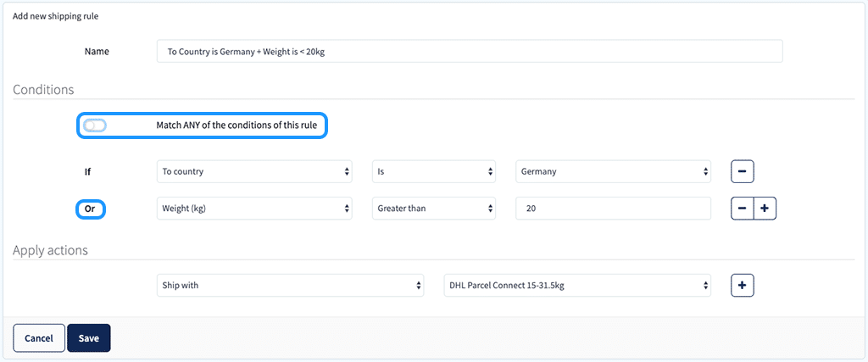Select the DHL Parcel Connect 15-31.5kg dropdown
Image resolution: width=868 pixels, height=362 pixels.
(577, 286)
